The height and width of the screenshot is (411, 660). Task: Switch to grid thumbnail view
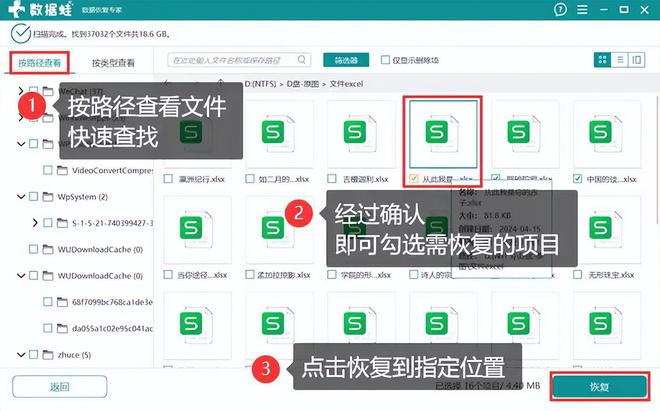click(602, 60)
